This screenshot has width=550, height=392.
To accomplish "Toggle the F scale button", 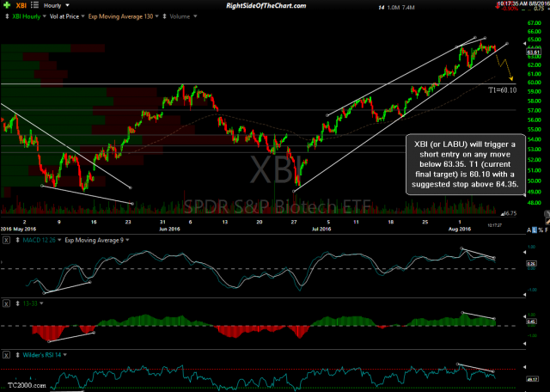I will [547, 230].
